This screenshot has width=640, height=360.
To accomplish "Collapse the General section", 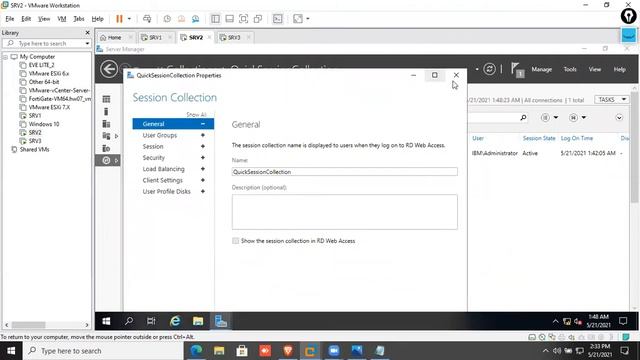I will coord(202,124).
